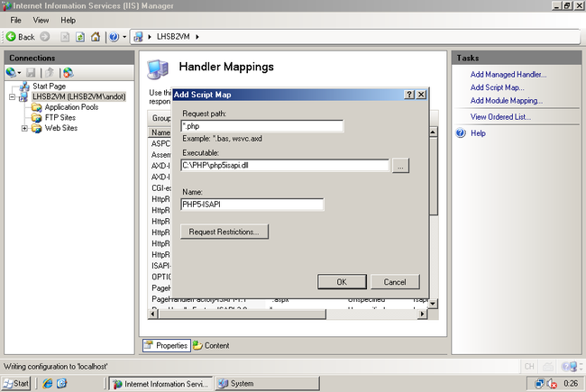This screenshot has width=586, height=392.
Task: Click the Add Module Mapping link
Action: (507, 101)
